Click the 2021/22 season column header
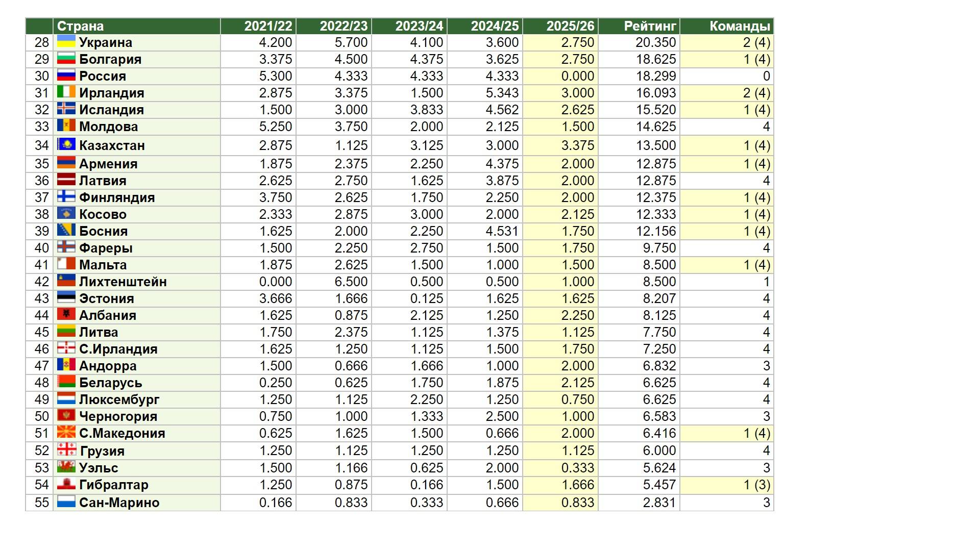Image resolution: width=980 pixels, height=551 pixels. (268, 26)
